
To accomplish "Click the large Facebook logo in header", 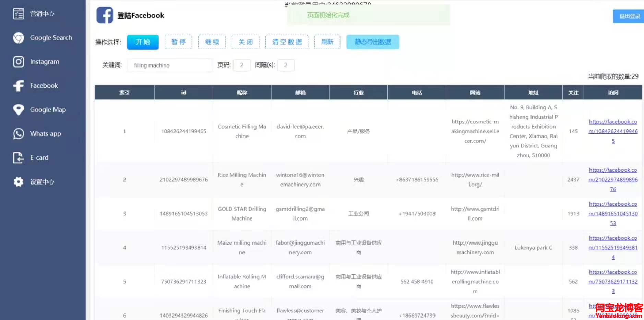I will tap(105, 15).
